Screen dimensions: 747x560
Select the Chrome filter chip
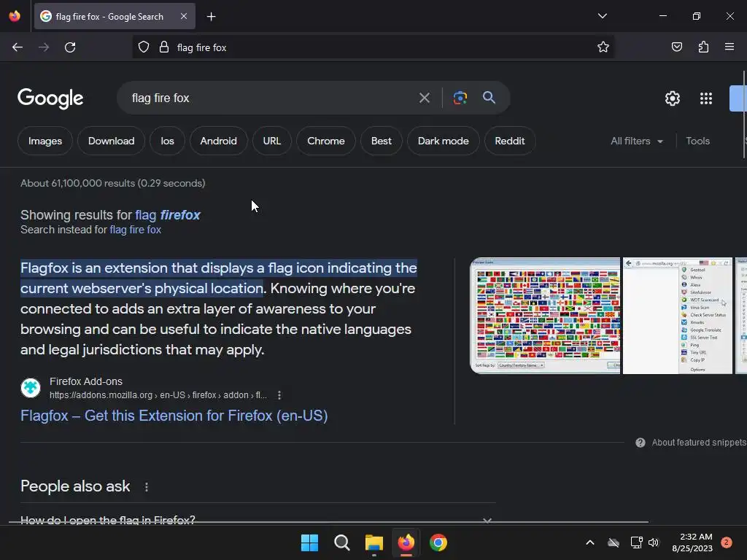(326, 141)
